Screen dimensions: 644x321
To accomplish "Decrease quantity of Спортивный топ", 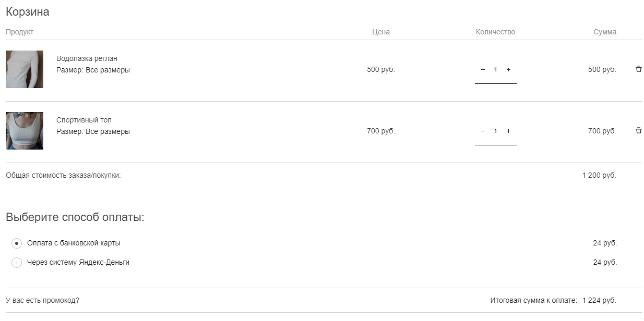I will 483,131.
